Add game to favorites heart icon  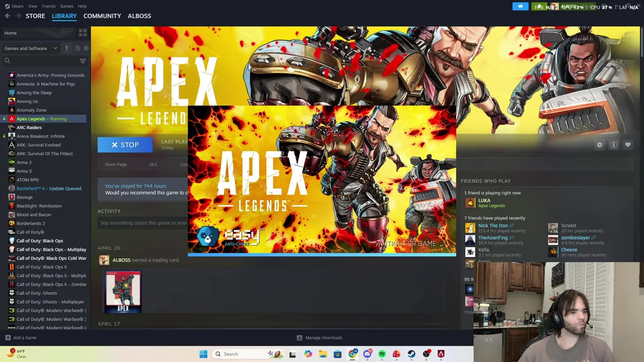tap(628, 145)
